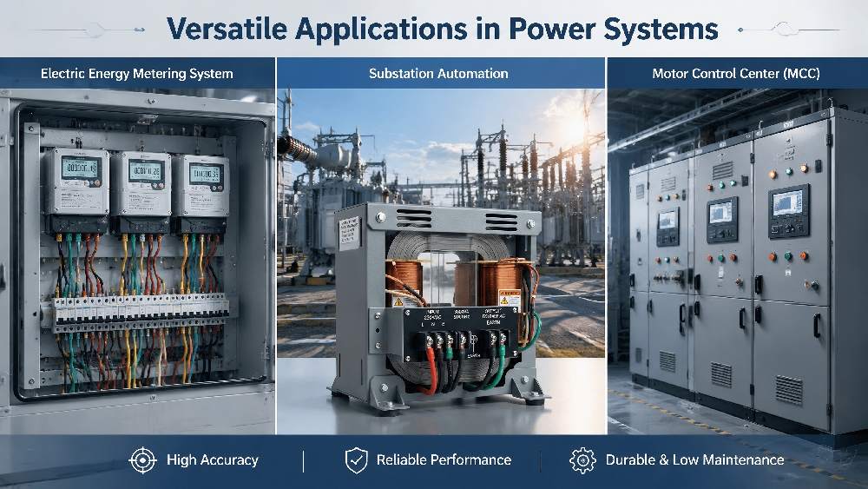Click the transformer top ventilation slots
The height and width of the screenshot is (489, 868).
tap(457, 220)
